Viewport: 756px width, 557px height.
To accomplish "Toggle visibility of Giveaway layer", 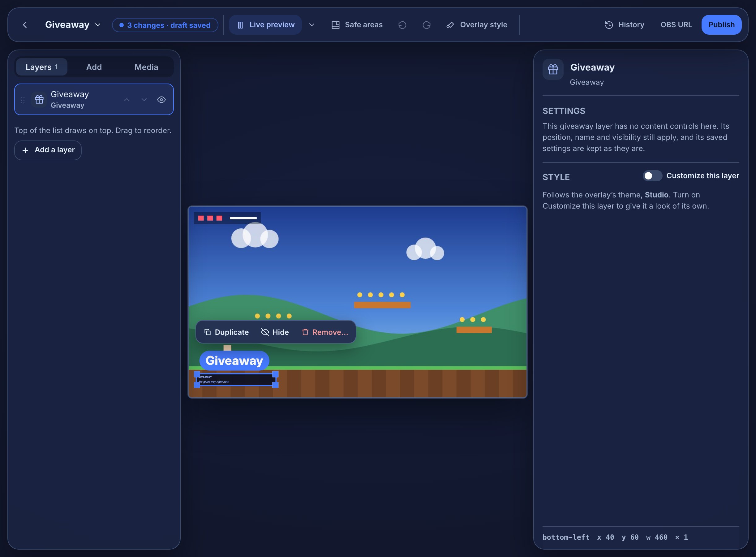I will click(161, 100).
